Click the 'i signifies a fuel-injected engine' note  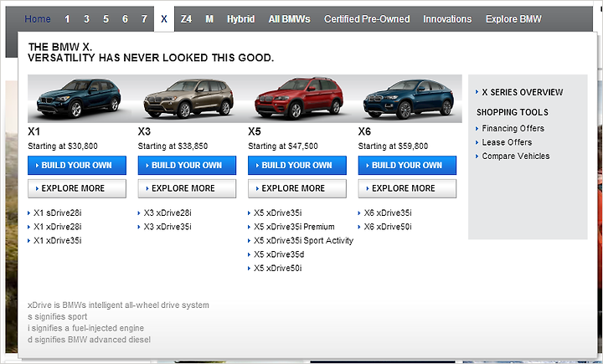[x=85, y=328]
